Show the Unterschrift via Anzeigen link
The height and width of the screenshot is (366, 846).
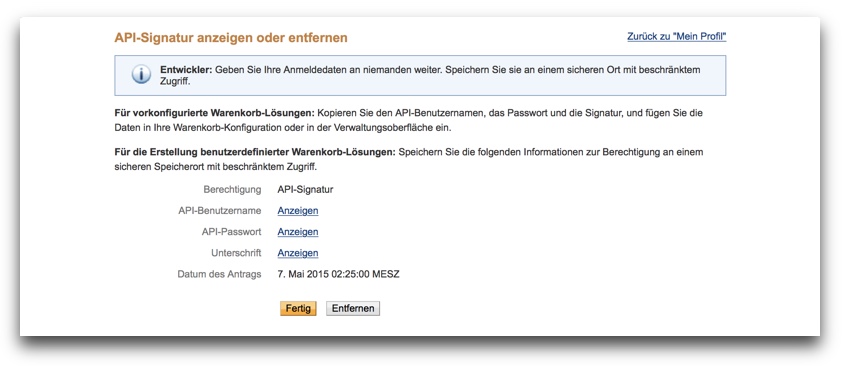pyautogui.click(x=298, y=253)
